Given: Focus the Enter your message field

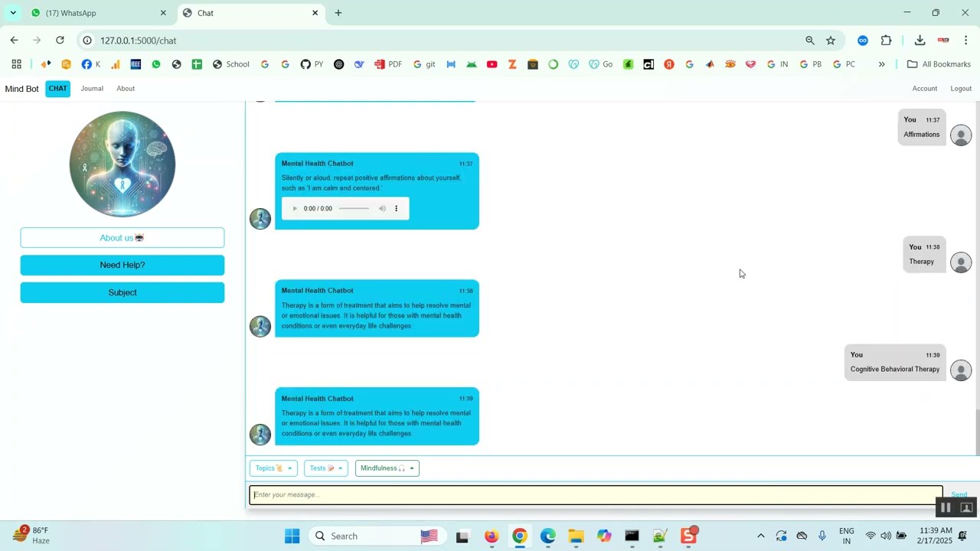Looking at the screenshot, I should point(596,494).
